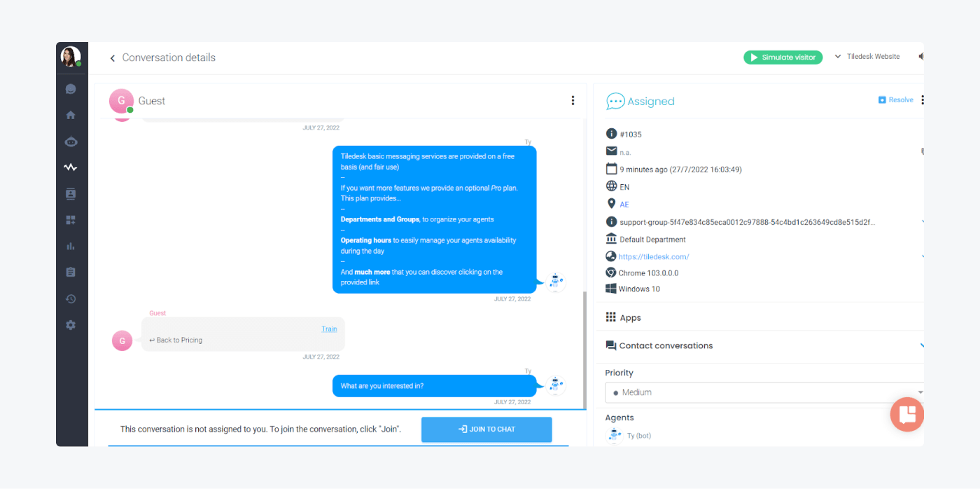Open Analytics bar chart in sidebar
This screenshot has width=980, height=489.
tap(71, 246)
